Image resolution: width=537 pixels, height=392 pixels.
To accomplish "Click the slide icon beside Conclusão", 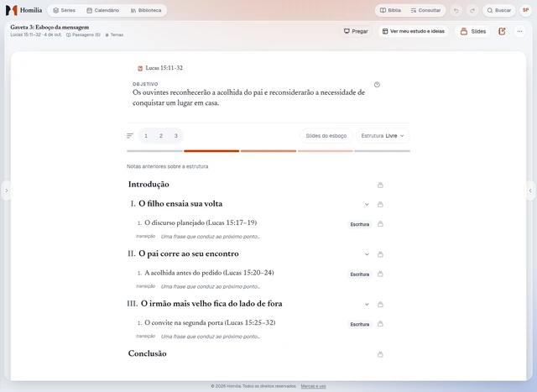I will 380,354.
